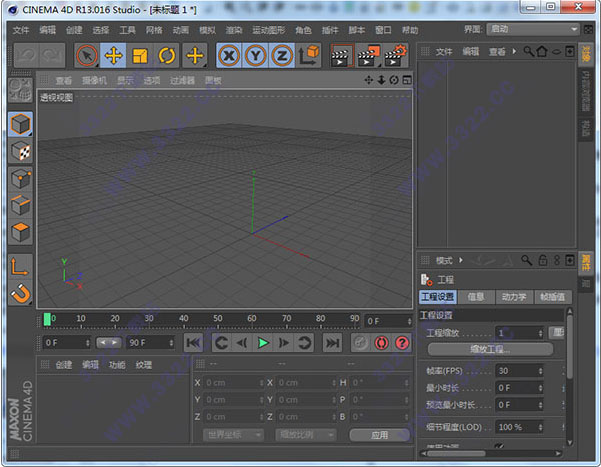Activate the Rotate tool

point(166,56)
